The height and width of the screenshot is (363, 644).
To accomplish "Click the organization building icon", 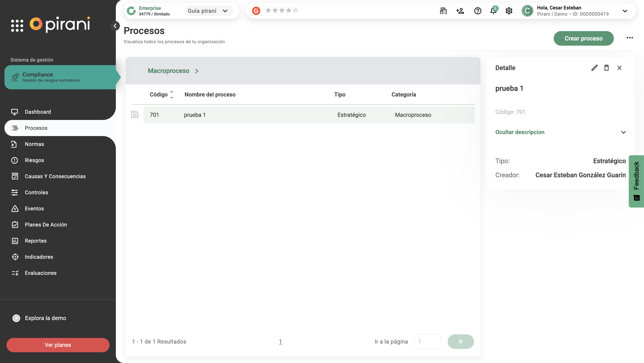I will point(443,11).
